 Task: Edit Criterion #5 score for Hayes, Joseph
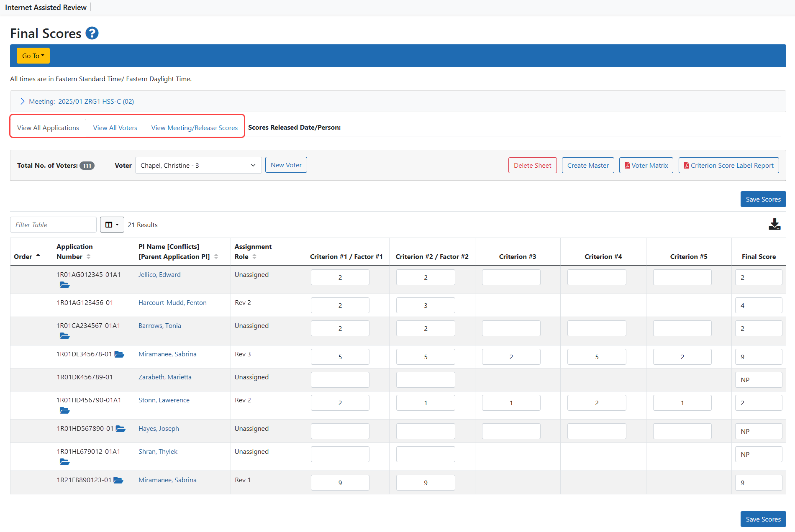click(682, 431)
